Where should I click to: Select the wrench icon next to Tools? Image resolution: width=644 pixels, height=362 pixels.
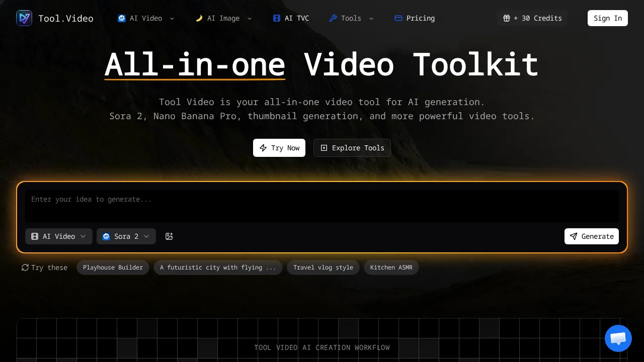click(333, 18)
